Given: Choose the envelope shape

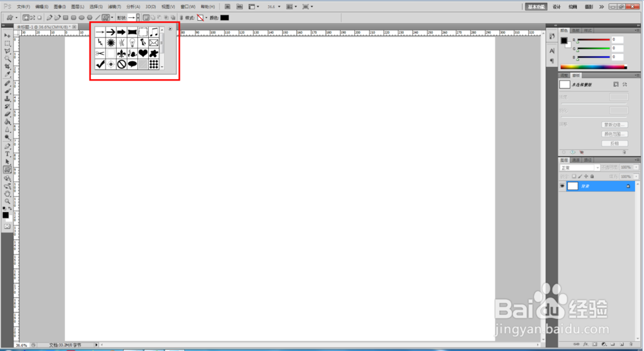Looking at the screenshot, I should [x=154, y=43].
